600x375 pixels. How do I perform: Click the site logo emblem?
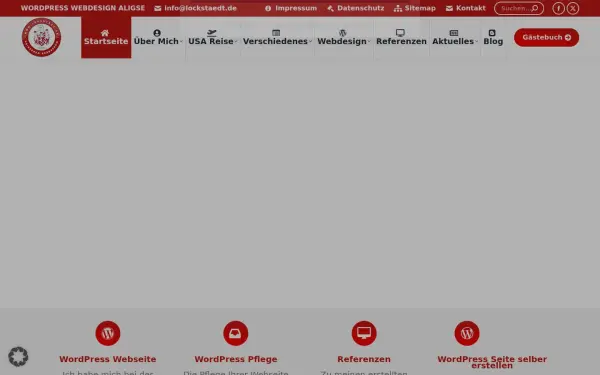pyautogui.click(x=41, y=38)
